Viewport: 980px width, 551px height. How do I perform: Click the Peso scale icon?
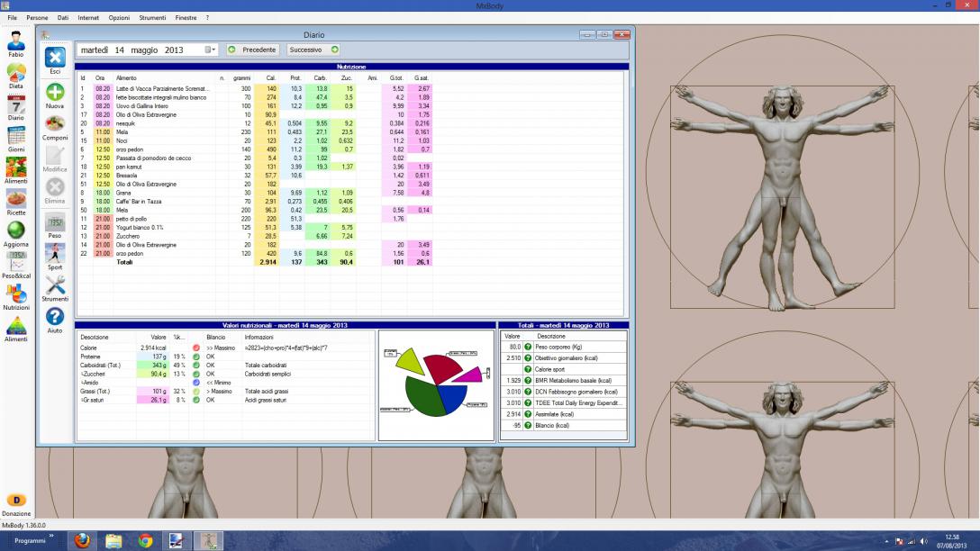pos(55,221)
